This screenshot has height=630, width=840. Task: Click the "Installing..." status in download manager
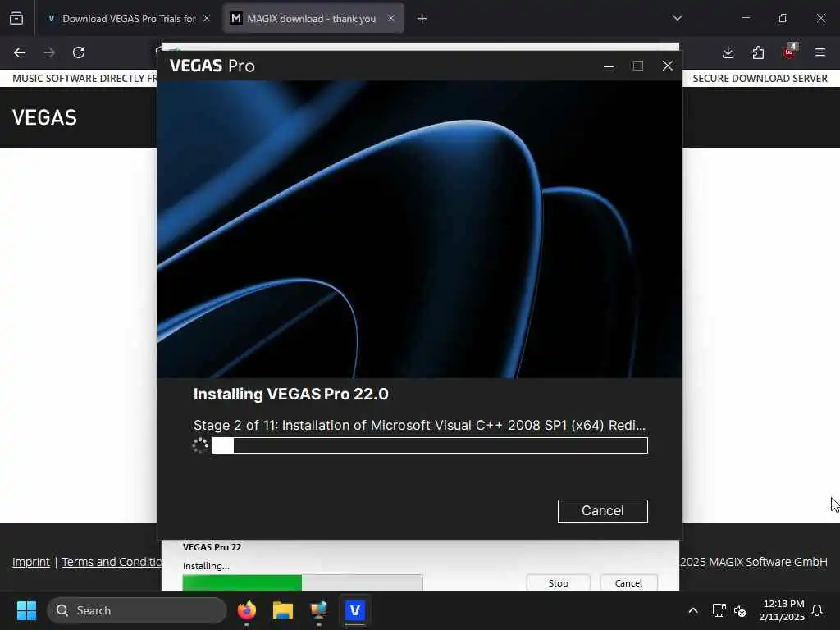206,566
